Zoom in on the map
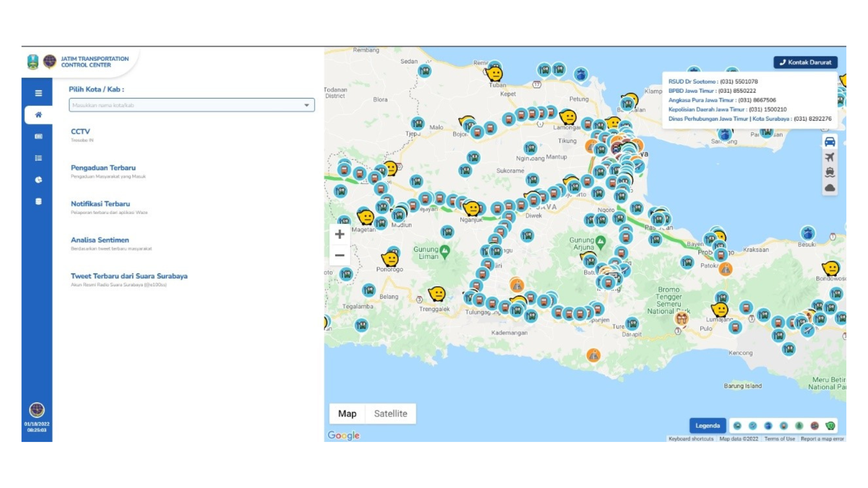868x488 pixels. (340, 234)
